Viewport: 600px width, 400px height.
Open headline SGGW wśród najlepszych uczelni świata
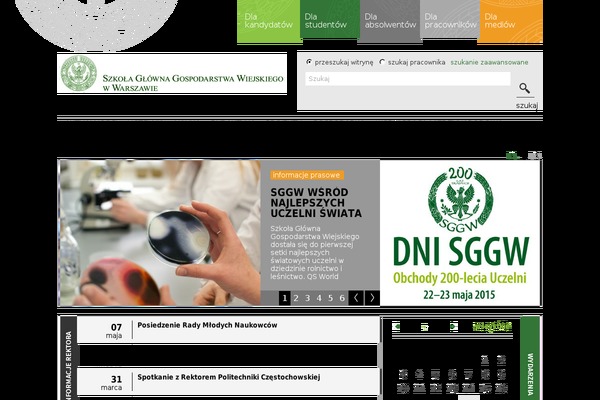(316, 202)
